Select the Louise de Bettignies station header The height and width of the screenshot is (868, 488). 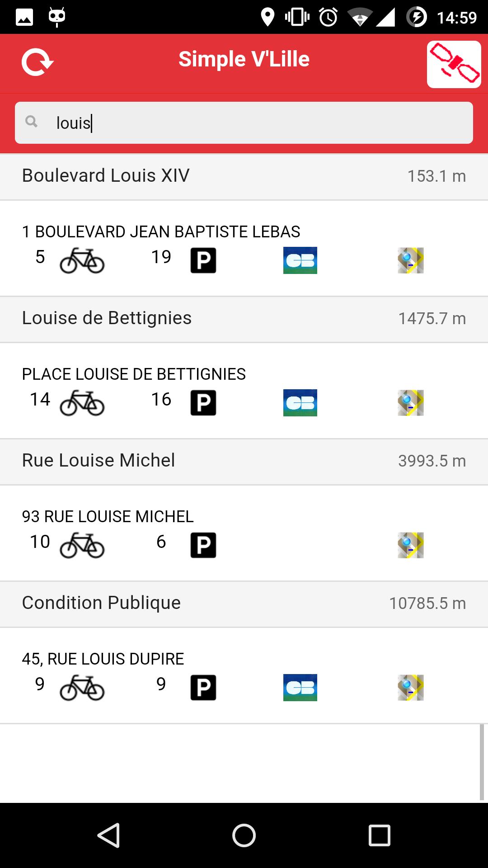[x=244, y=319]
